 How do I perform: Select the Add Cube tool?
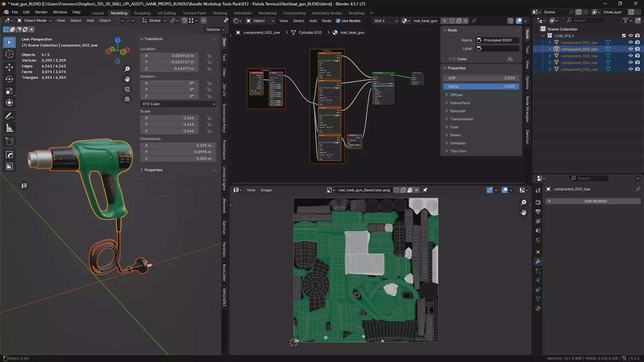(9, 141)
